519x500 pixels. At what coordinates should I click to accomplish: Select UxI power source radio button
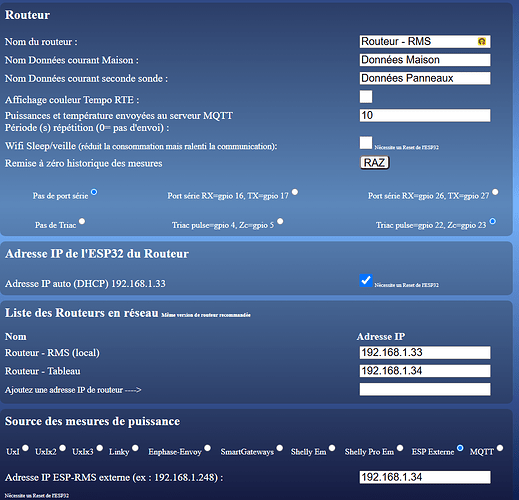click(25, 448)
